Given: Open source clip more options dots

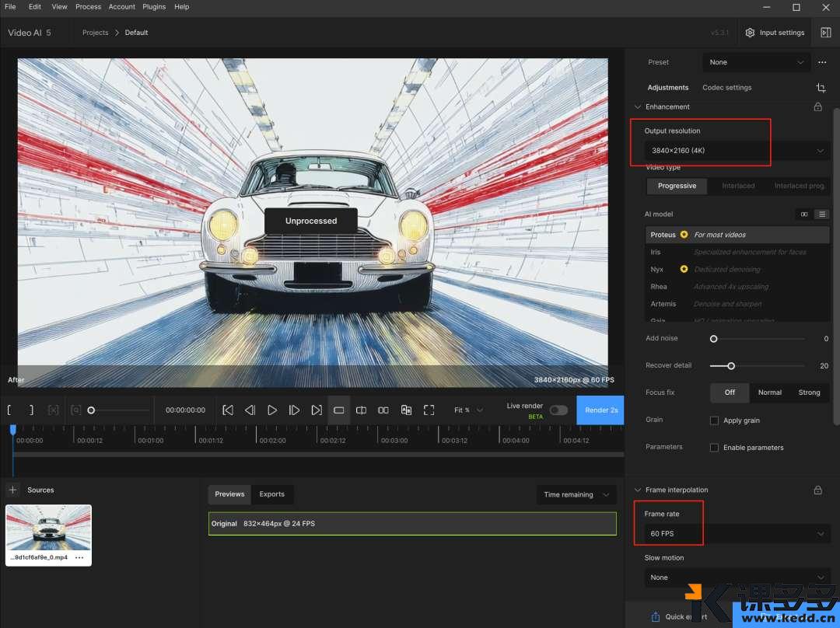Looking at the screenshot, I should tap(79, 557).
